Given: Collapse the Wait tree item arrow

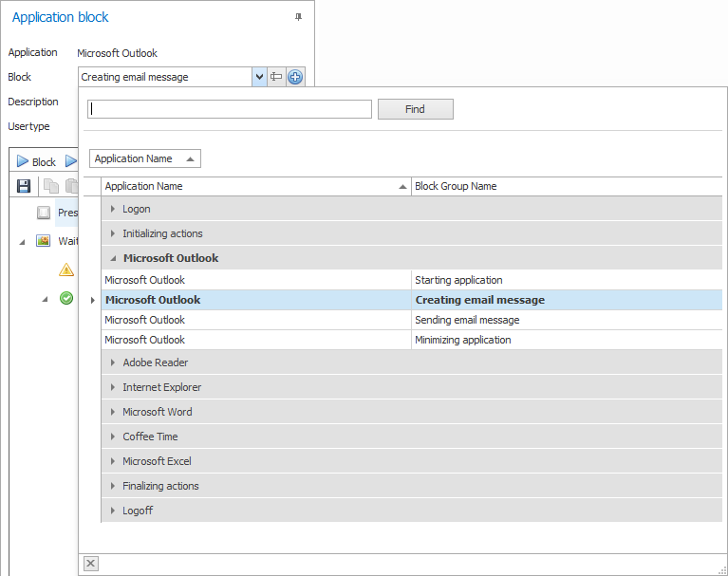Looking at the screenshot, I should tap(22, 242).
